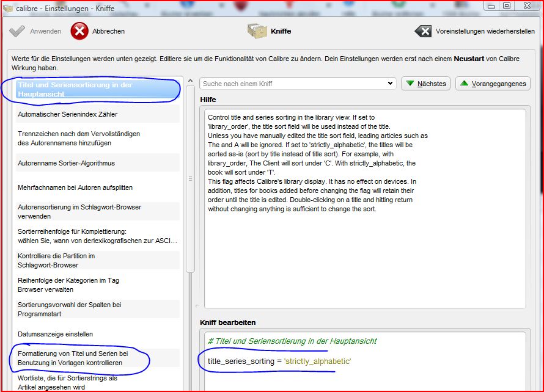
Task: Click the title_series_sorting line in editor
Action: [x=279, y=361]
